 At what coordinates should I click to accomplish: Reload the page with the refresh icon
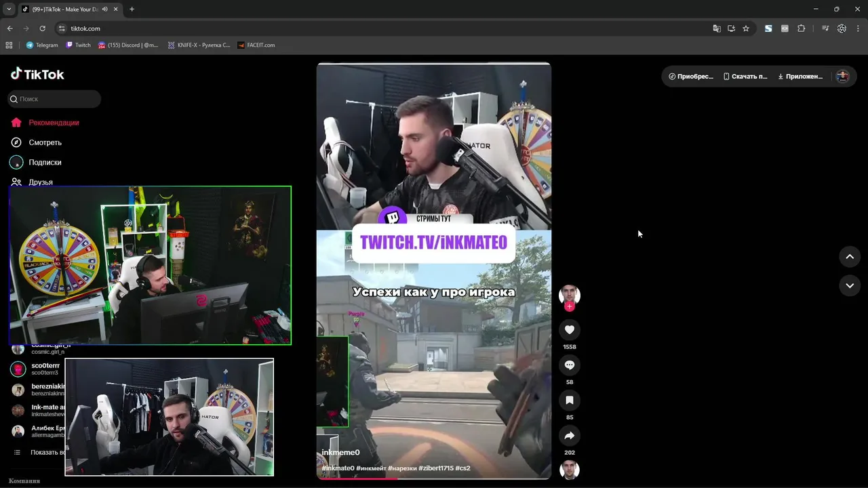(42, 28)
